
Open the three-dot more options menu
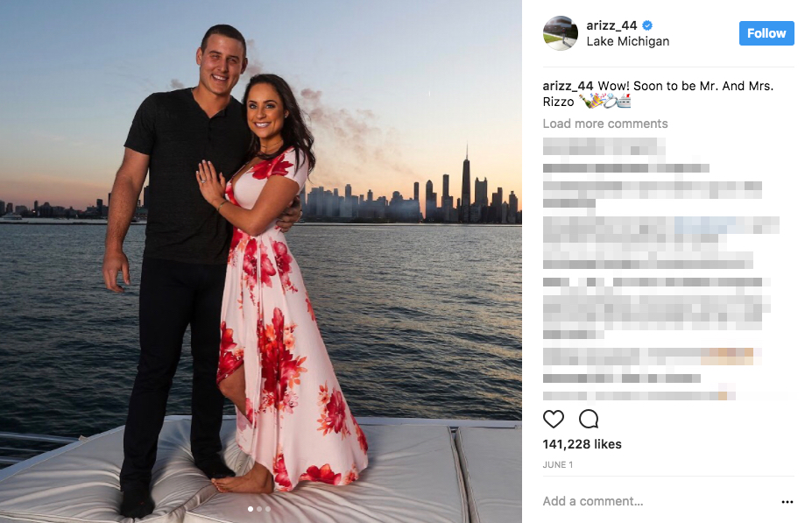787,502
